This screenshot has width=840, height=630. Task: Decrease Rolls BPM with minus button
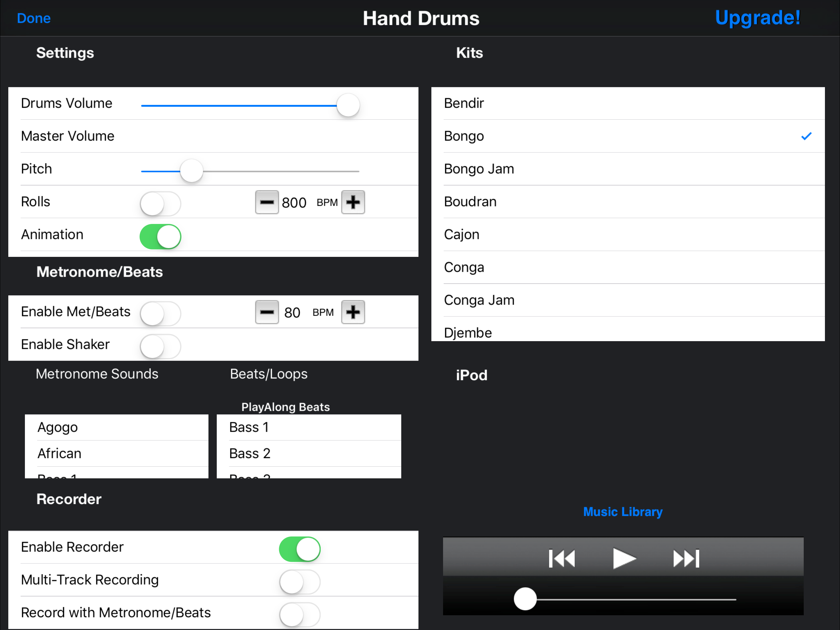(x=267, y=202)
